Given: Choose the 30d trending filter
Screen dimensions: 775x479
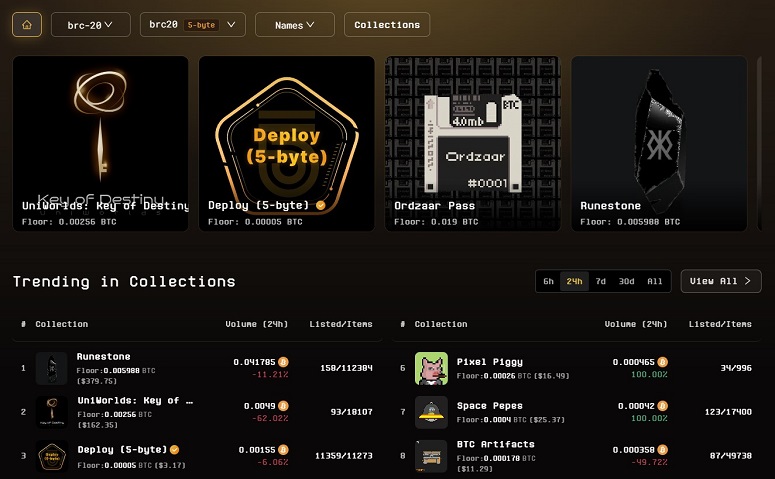Looking at the screenshot, I should [x=626, y=281].
